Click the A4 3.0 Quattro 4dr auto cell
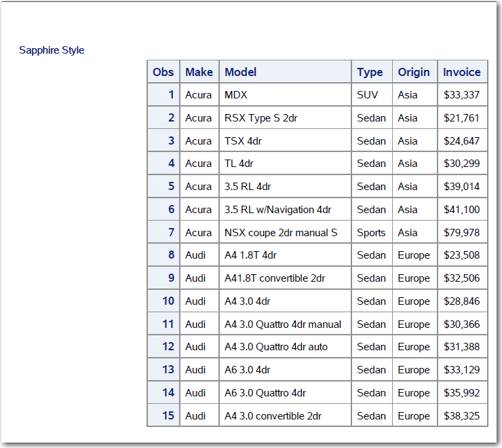 click(x=276, y=347)
